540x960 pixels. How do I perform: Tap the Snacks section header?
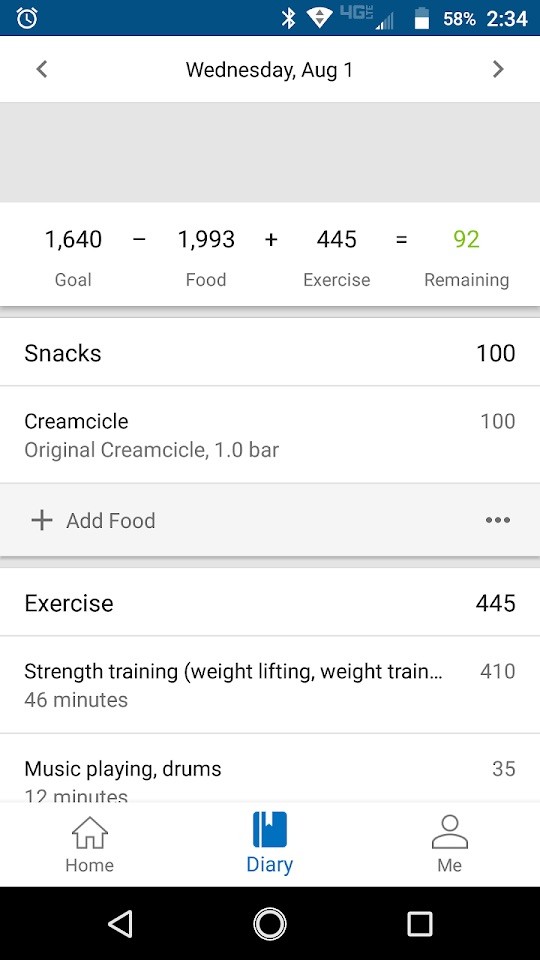[x=270, y=353]
